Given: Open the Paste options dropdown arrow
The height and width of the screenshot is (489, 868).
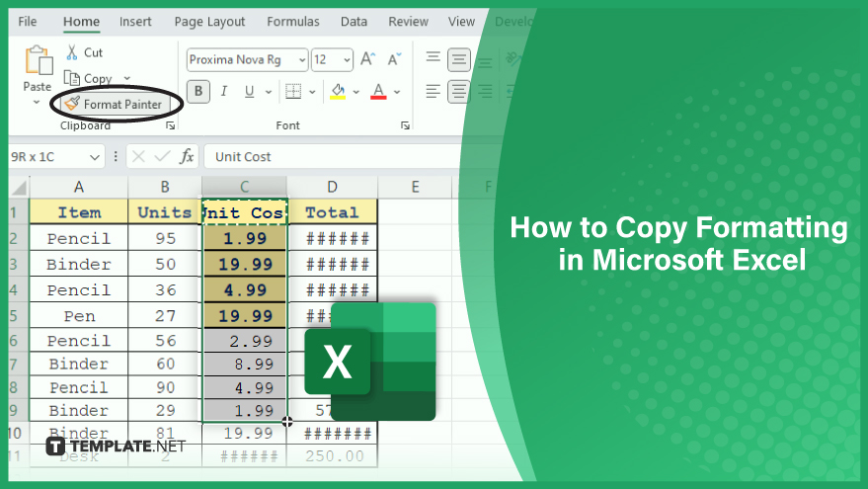Looking at the screenshot, I should [37, 102].
